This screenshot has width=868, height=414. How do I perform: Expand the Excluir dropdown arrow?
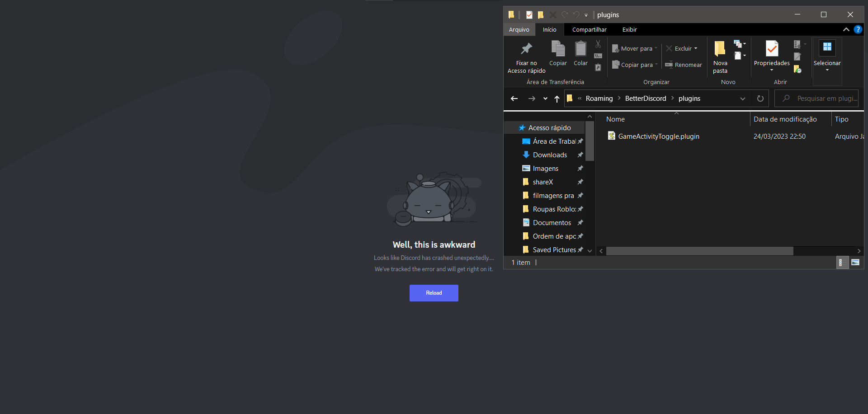point(696,48)
